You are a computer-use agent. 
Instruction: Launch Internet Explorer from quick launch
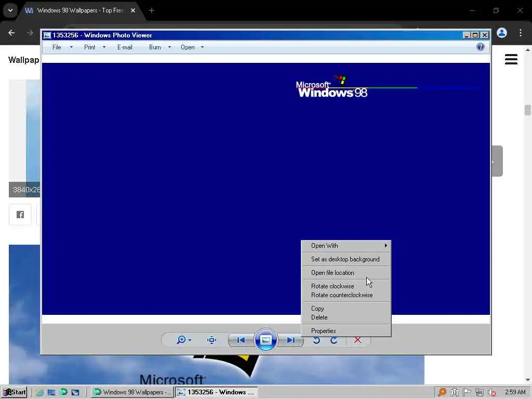pyautogui.click(x=39, y=392)
